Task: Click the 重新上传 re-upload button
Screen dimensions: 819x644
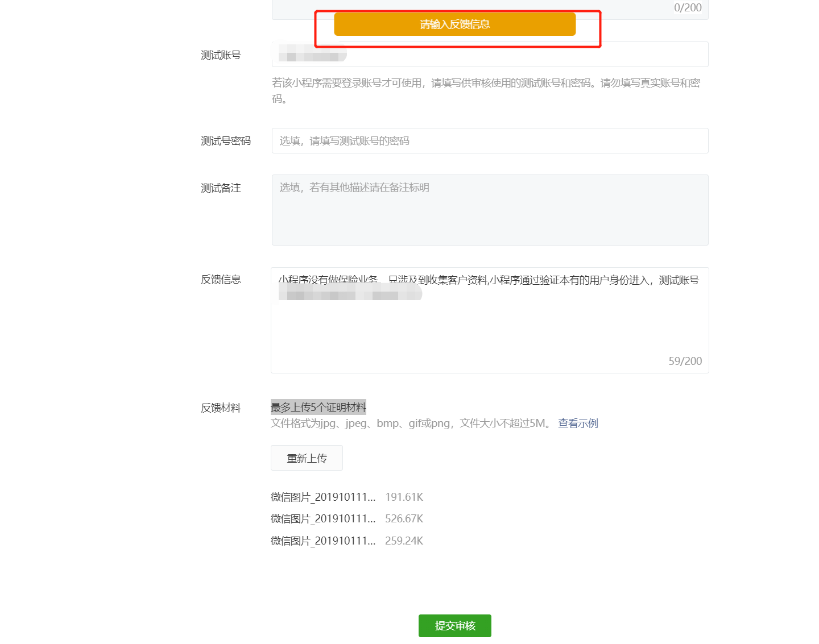Action: point(307,458)
